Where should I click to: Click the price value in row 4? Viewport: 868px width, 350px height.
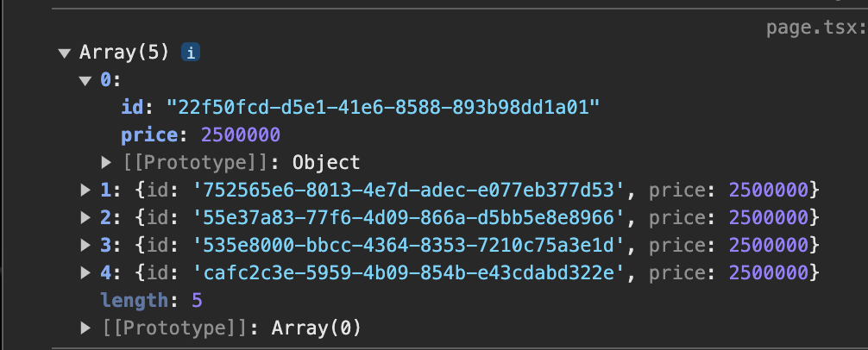pyautogui.click(x=769, y=273)
